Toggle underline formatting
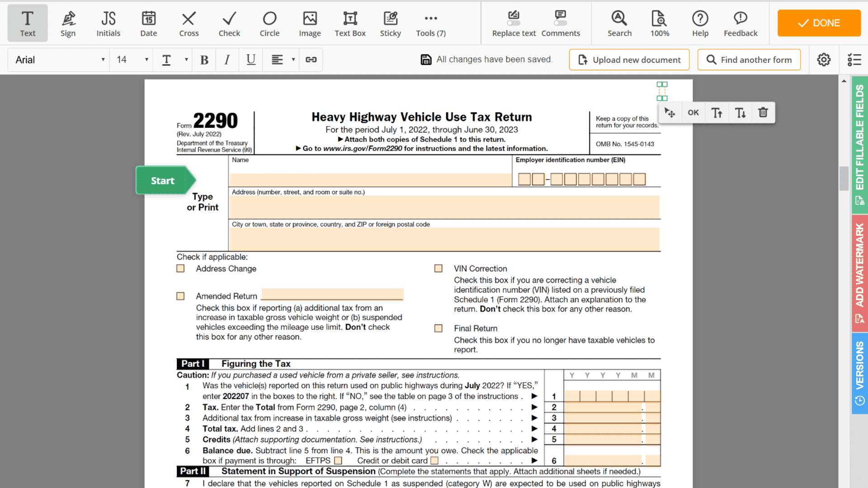 251,60
